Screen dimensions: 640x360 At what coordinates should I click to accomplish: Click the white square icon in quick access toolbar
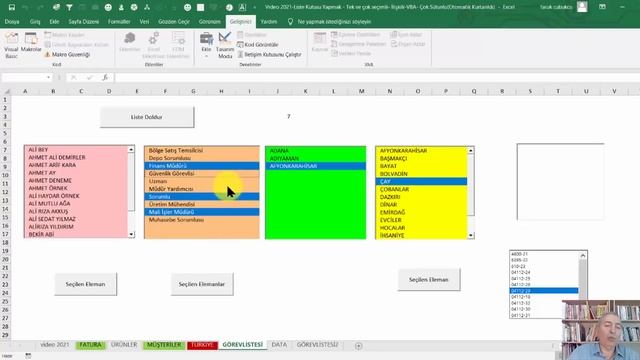[200, 7]
